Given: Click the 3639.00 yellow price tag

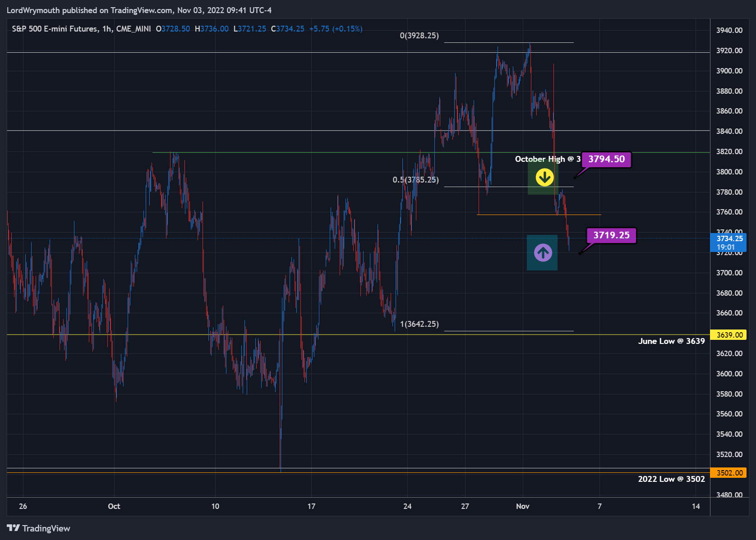Looking at the screenshot, I should (728, 335).
